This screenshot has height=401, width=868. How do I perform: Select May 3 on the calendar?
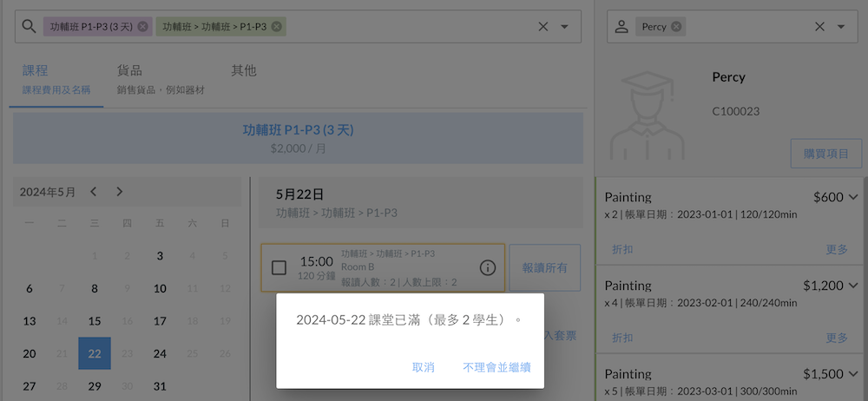click(x=160, y=256)
